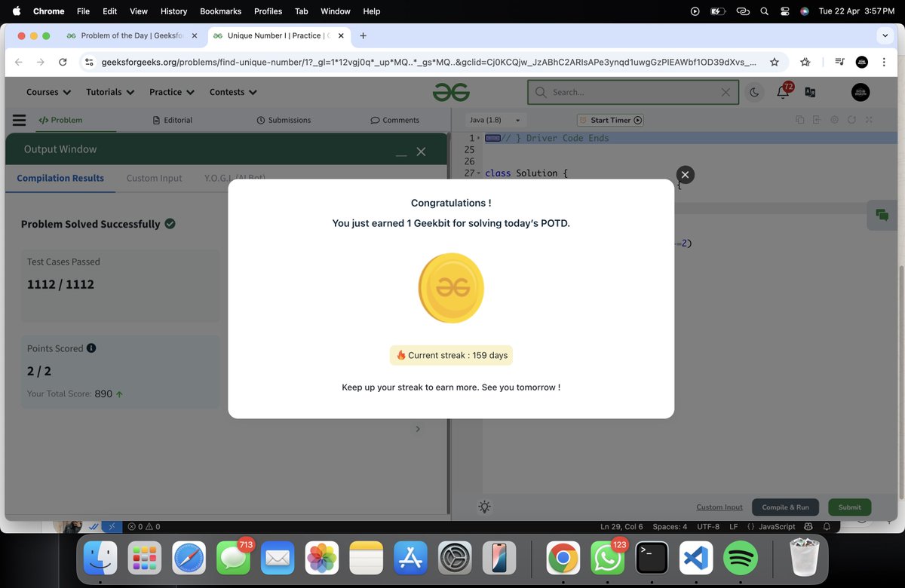Open the hamburger side menu icon
Viewport: 905px width, 588px height.
20,120
